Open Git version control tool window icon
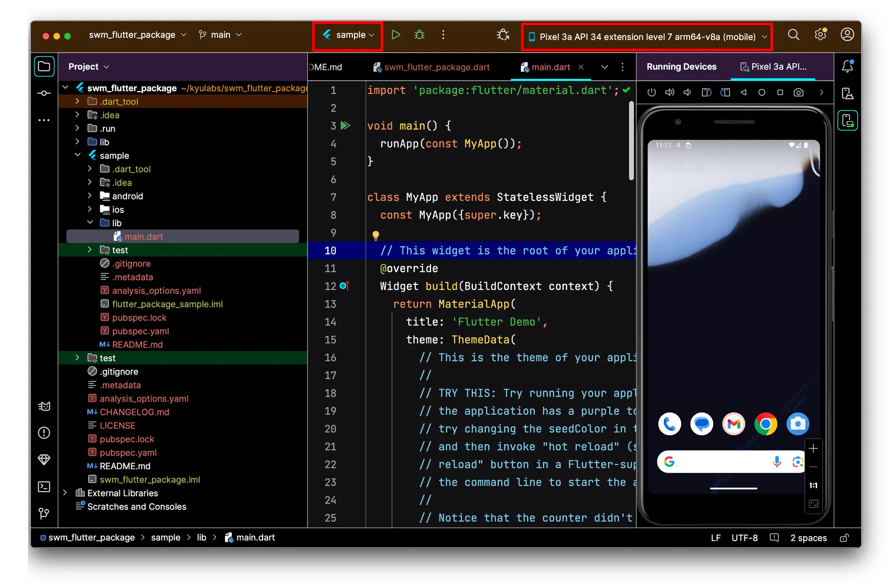This screenshot has height=588, width=892. point(44,514)
